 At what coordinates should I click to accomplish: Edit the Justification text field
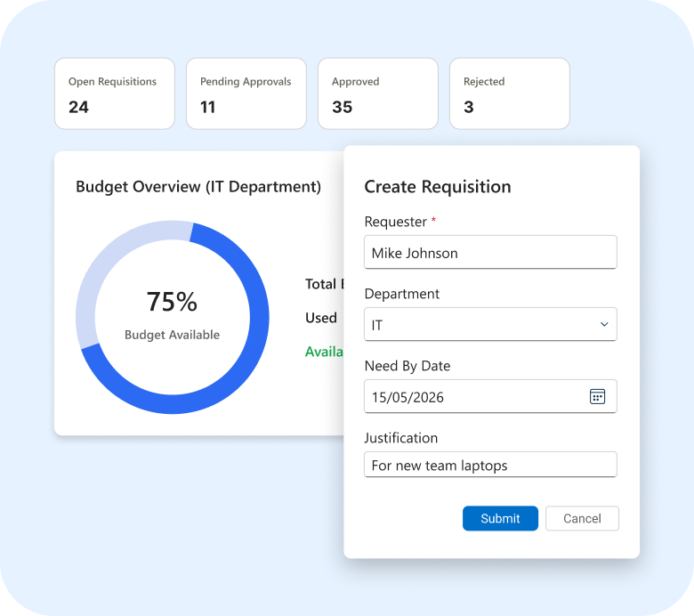point(490,465)
